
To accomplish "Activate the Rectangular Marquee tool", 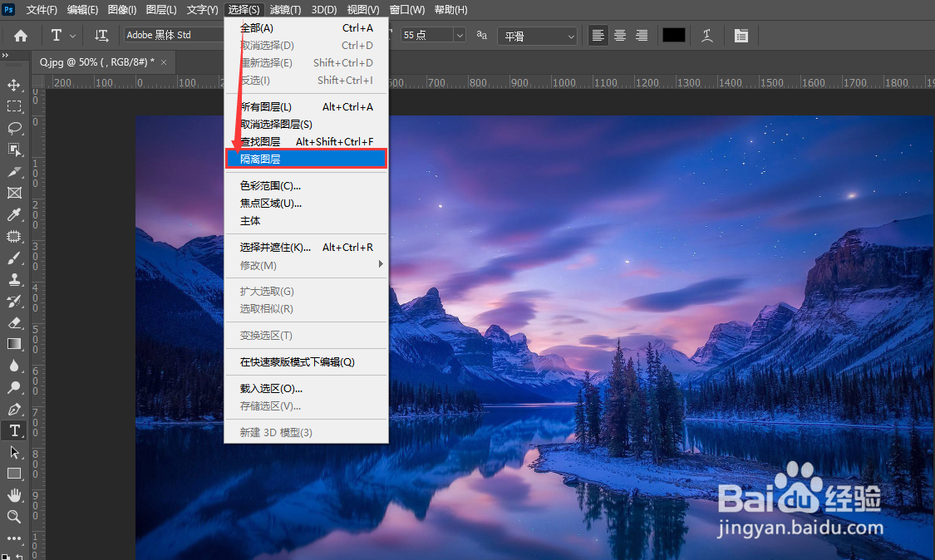I will click(x=12, y=106).
